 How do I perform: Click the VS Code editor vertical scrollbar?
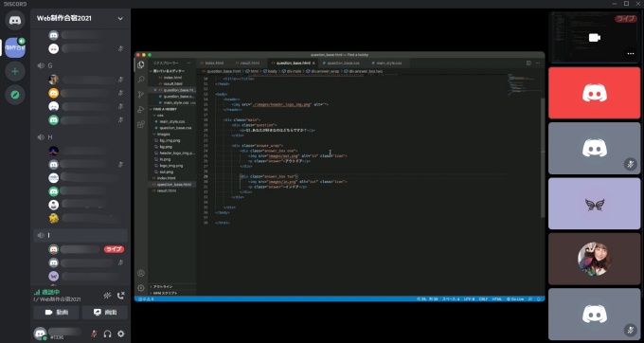click(543, 158)
